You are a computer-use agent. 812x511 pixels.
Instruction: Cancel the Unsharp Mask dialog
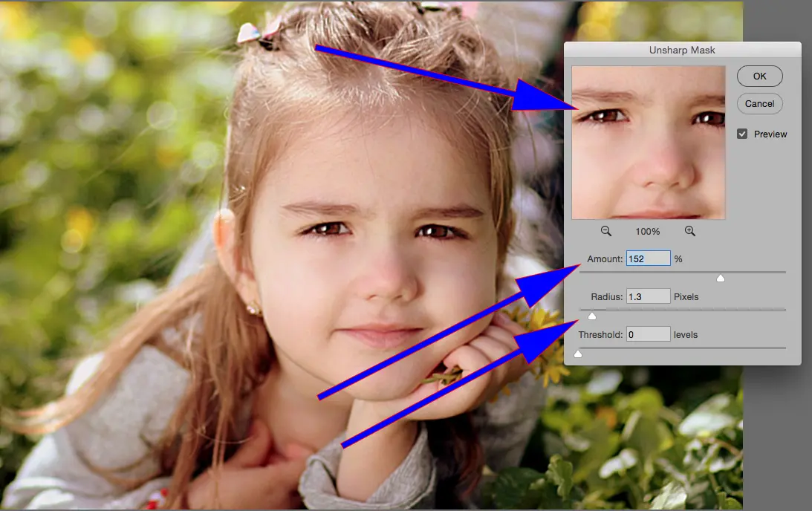(759, 103)
